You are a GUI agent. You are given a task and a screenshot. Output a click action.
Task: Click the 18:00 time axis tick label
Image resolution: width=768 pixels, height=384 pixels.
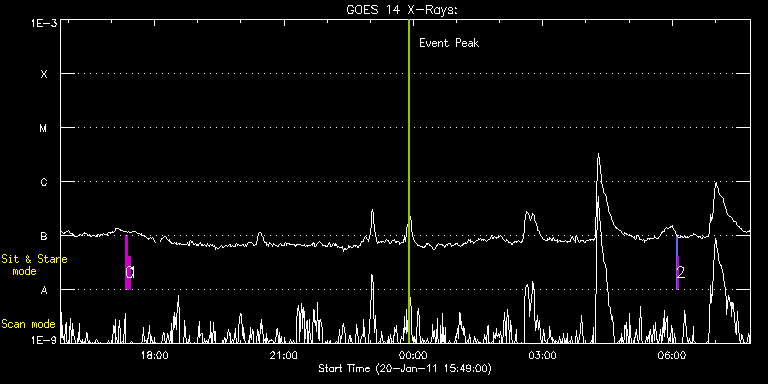pos(155,355)
